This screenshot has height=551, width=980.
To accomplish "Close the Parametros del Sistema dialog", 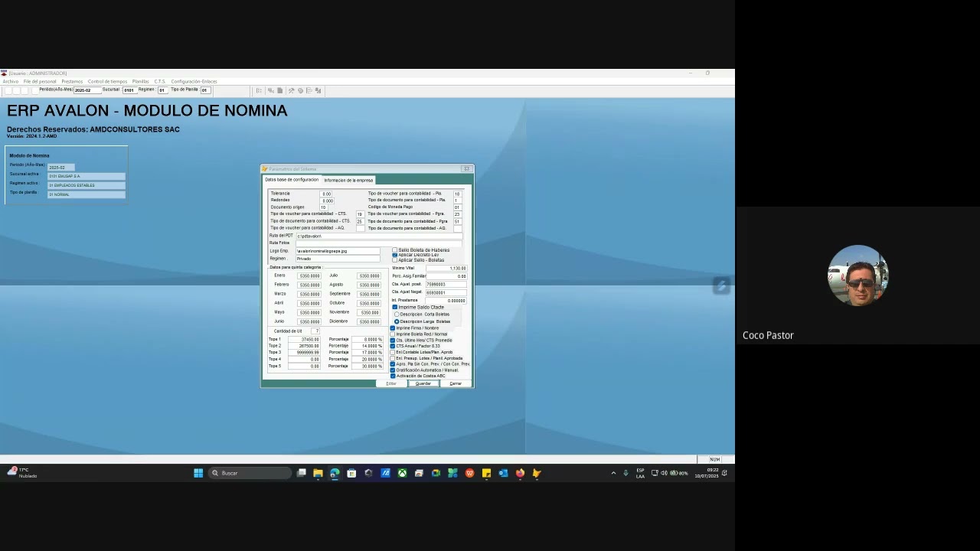I will click(x=466, y=168).
